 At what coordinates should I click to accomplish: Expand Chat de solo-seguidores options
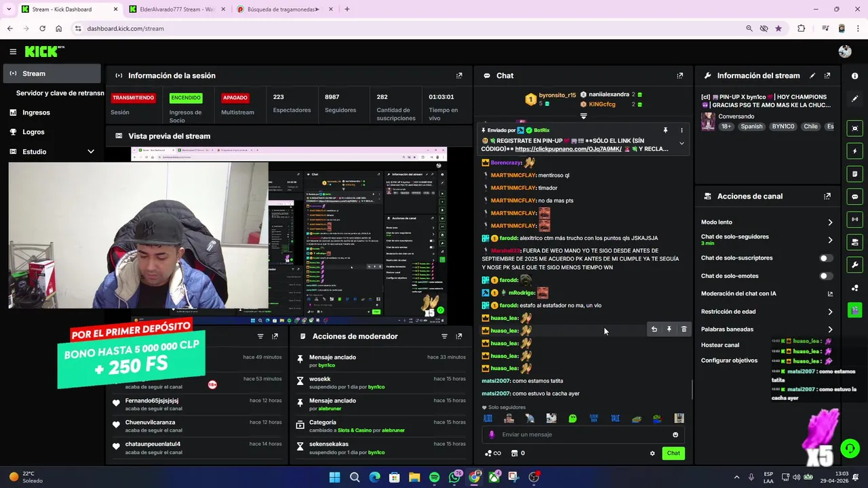(x=830, y=240)
